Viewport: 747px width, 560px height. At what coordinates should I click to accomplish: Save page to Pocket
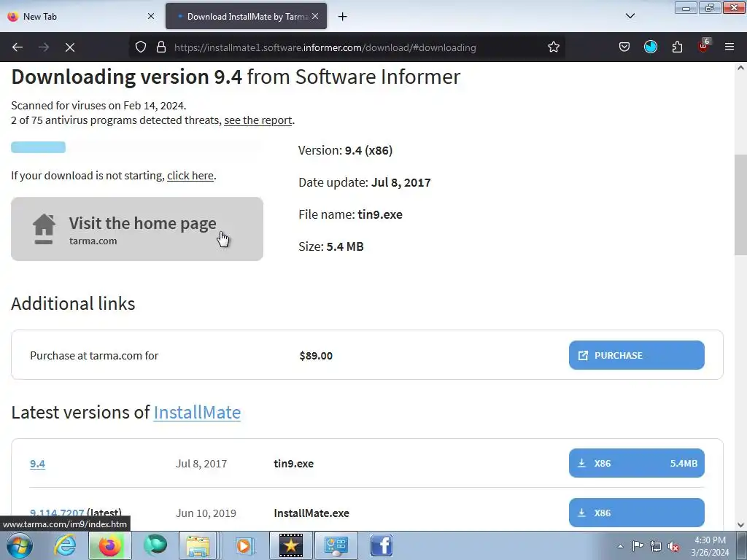pos(624,47)
